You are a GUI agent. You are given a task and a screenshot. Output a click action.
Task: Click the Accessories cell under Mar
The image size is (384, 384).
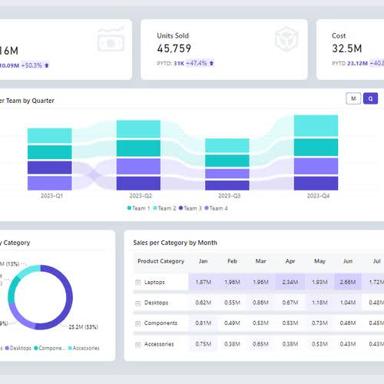click(261, 344)
